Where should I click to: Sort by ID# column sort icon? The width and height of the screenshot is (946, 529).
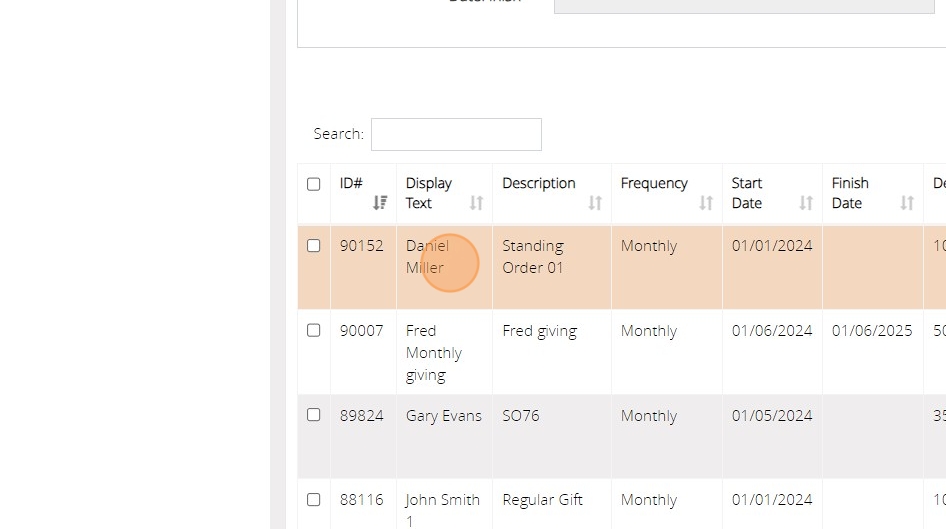click(380, 203)
